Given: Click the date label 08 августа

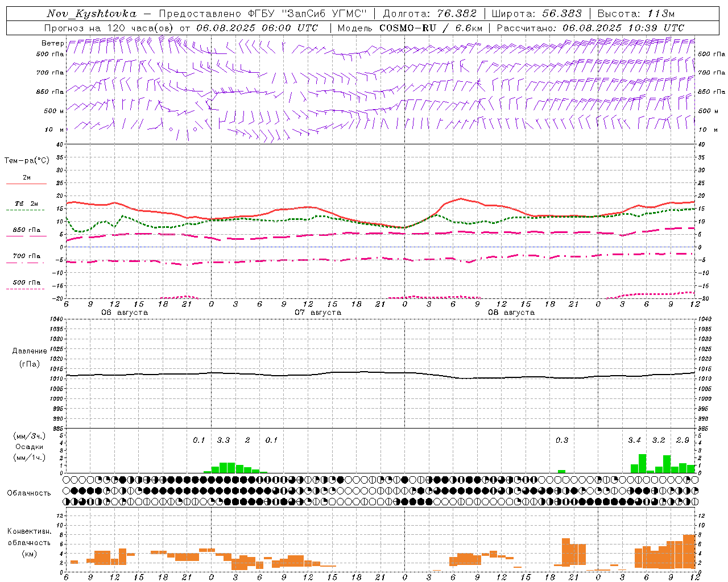Looking at the screenshot, I should coord(511,313).
